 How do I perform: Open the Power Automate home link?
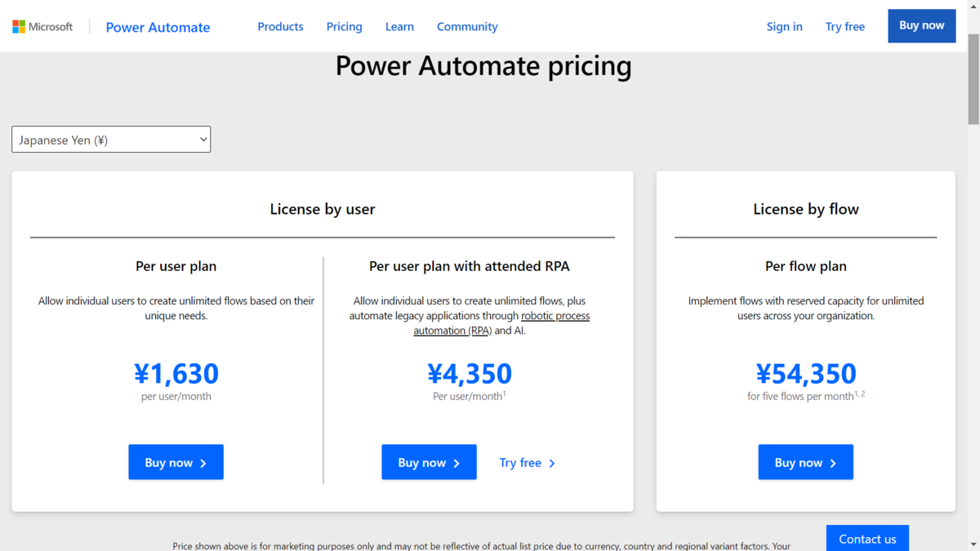click(x=158, y=27)
